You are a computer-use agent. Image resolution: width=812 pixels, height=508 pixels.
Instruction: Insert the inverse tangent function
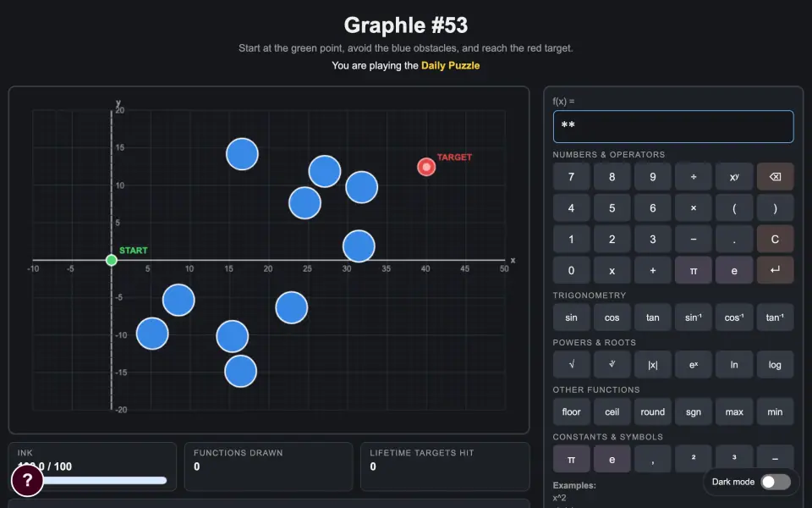tap(775, 317)
